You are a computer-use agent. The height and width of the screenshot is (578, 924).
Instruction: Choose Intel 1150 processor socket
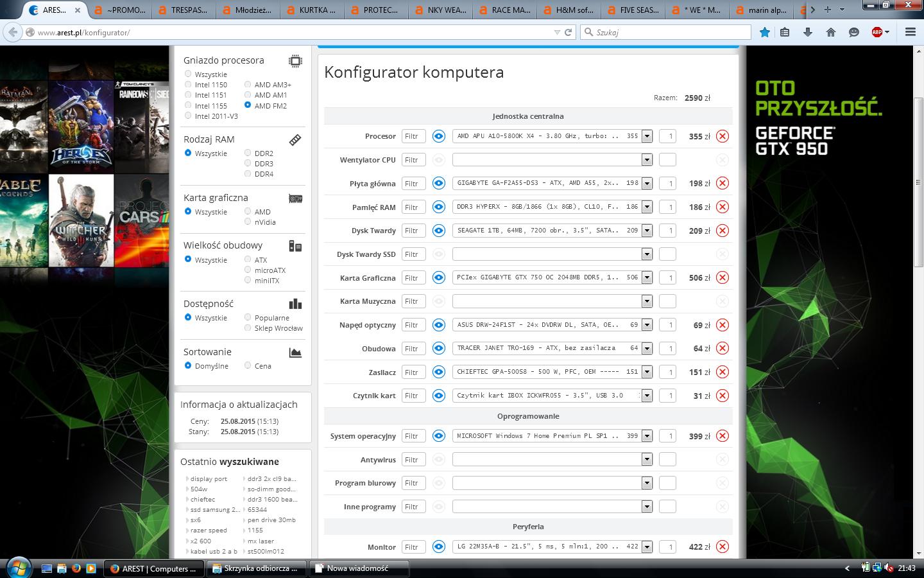point(188,84)
